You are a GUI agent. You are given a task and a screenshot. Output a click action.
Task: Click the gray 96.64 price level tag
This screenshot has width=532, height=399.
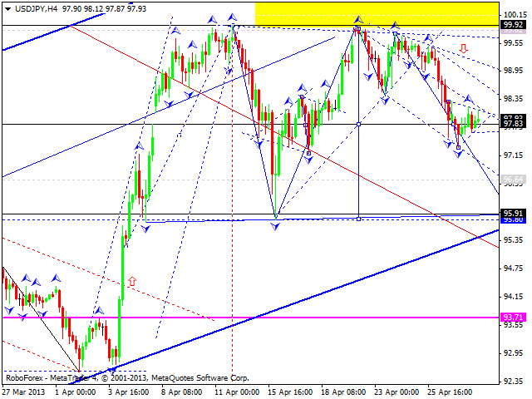pos(513,180)
